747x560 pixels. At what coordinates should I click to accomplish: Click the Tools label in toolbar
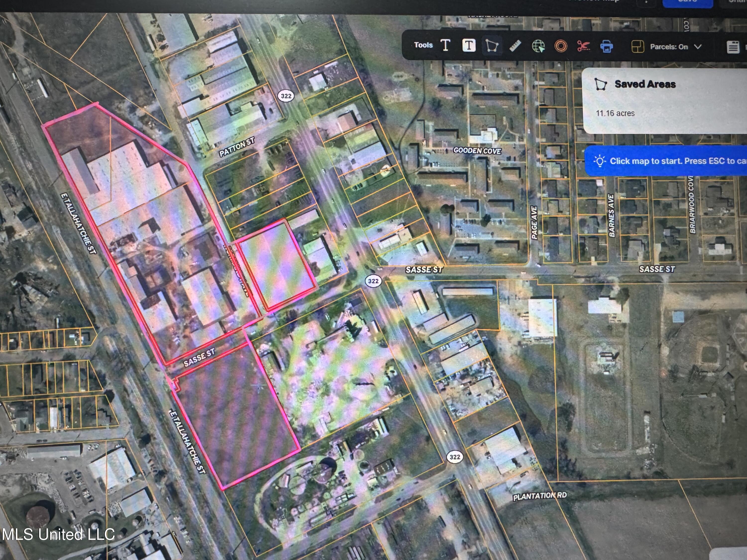point(423,45)
